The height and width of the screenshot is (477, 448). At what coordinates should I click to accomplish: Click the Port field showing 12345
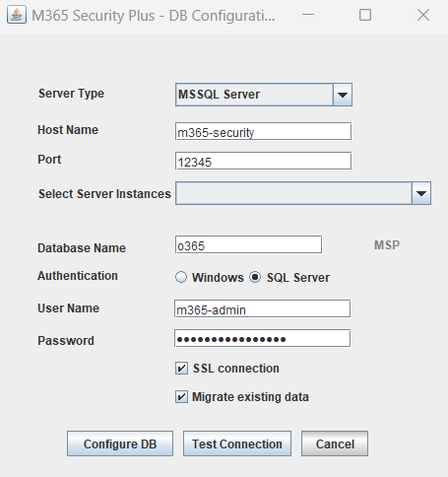click(x=263, y=161)
